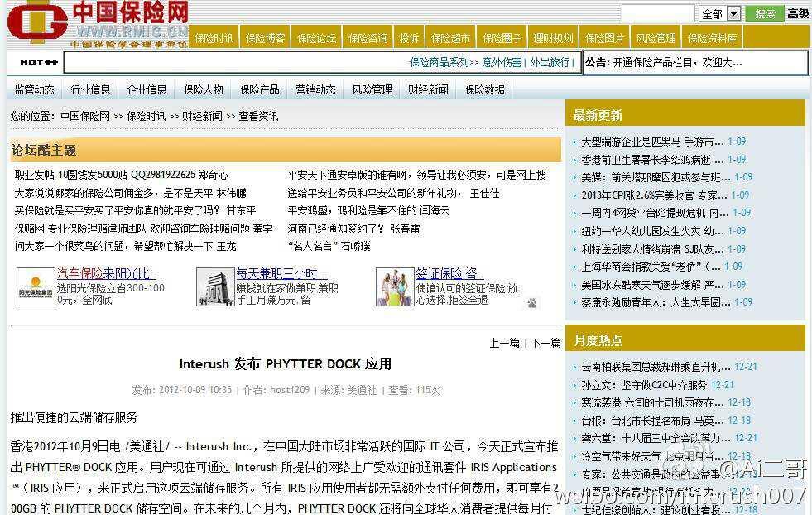Select 行业信息 submenu item
812x515 pixels.
point(90,89)
